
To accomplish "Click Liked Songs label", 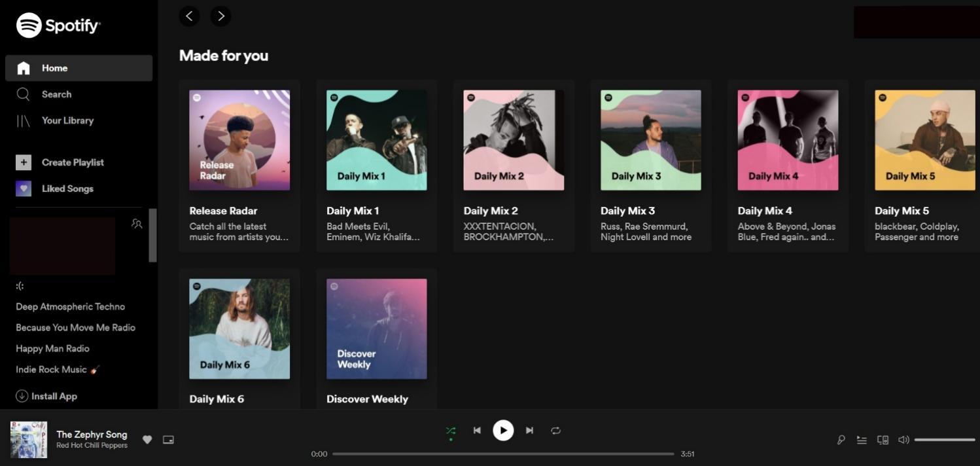I will (67, 188).
